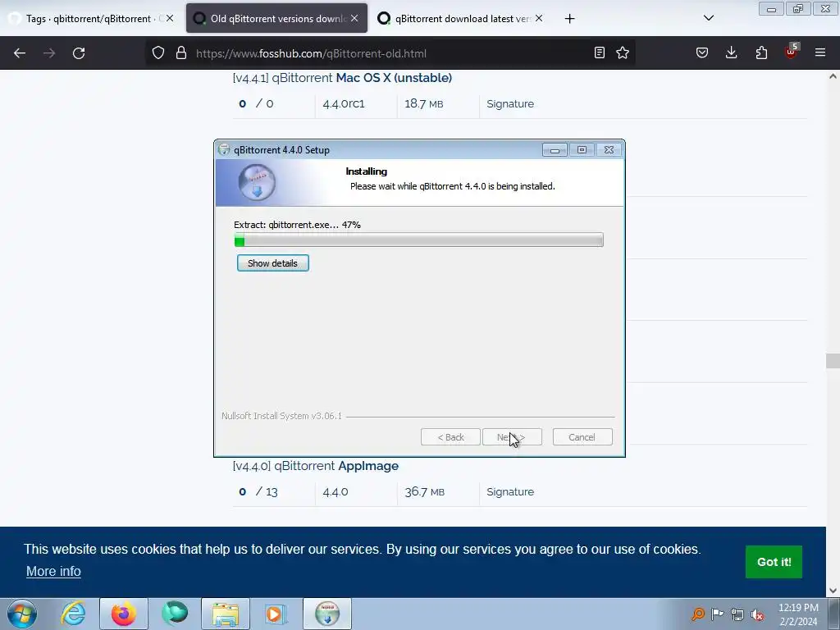840x630 pixels.
Task: Open More info about cookies
Action: click(x=53, y=572)
